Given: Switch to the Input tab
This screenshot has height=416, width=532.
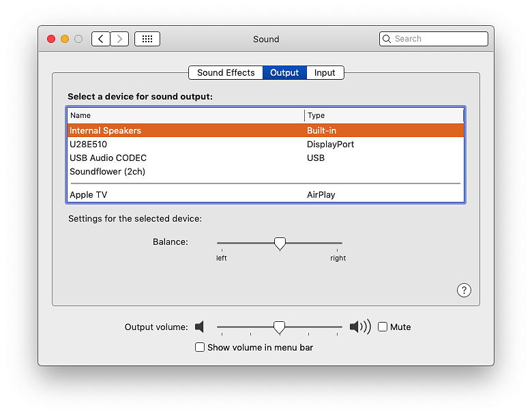Looking at the screenshot, I should pos(325,72).
